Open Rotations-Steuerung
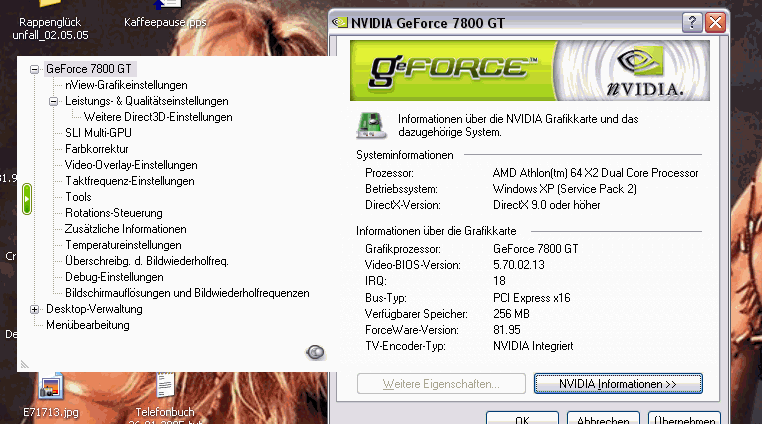Viewport: 762px width, 424px height. pyautogui.click(x=114, y=213)
